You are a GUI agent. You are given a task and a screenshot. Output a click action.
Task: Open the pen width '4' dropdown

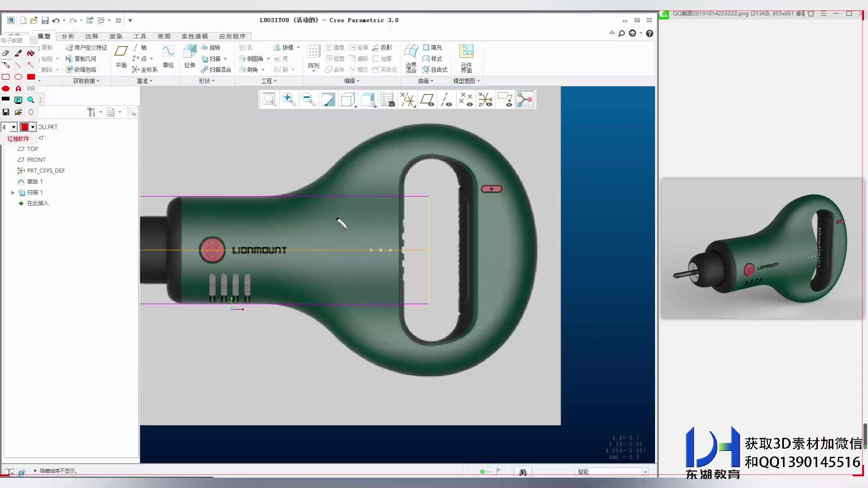point(14,127)
